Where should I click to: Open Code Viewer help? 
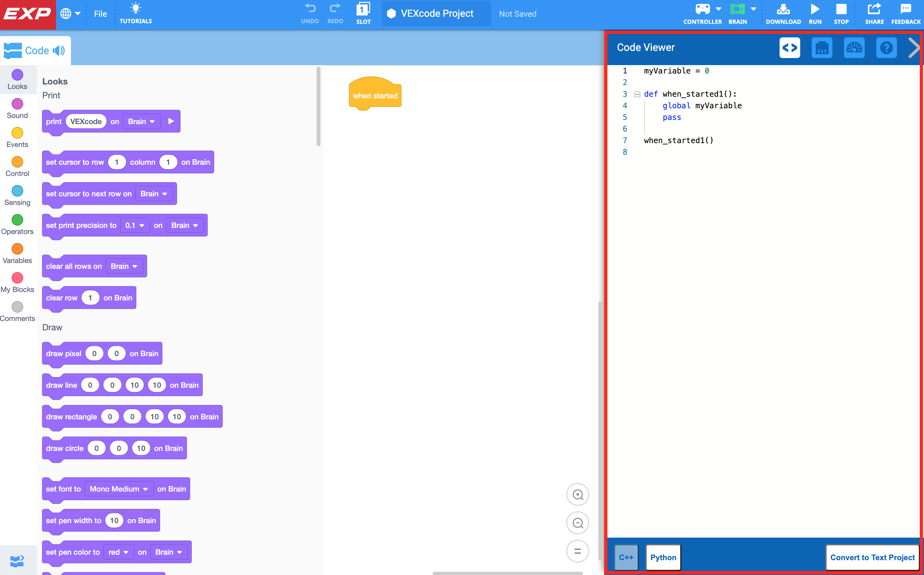886,47
